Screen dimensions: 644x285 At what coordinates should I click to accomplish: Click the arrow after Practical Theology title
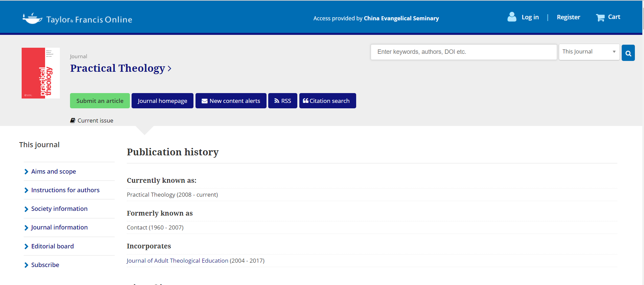point(169,69)
